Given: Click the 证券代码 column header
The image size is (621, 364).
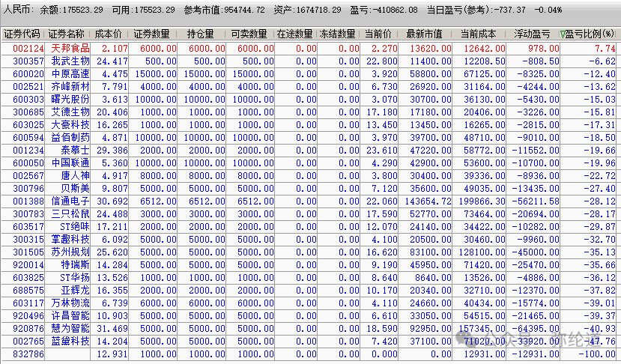Looking at the screenshot, I should [x=22, y=34].
